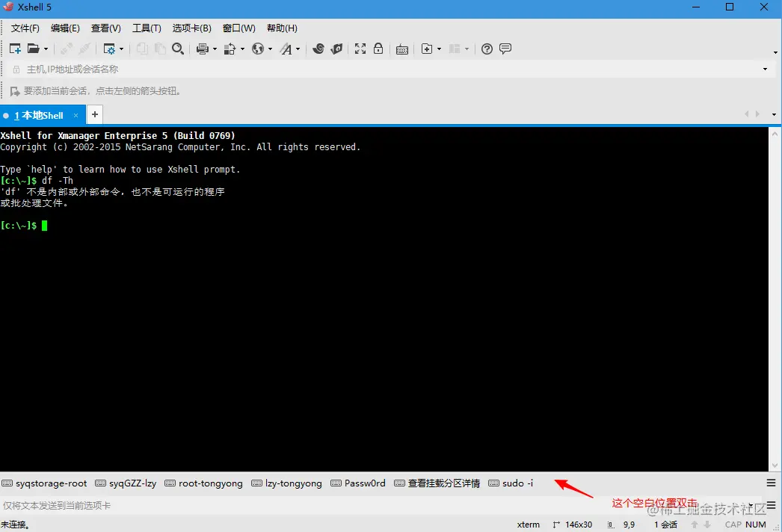Open the 工具(T) menu
Viewport: 782px width, 532px height.
tap(147, 28)
